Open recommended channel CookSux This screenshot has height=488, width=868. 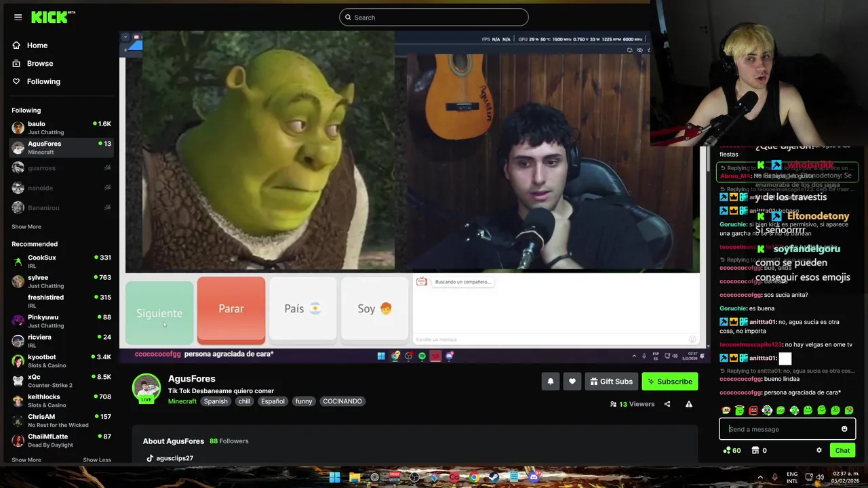point(61,262)
